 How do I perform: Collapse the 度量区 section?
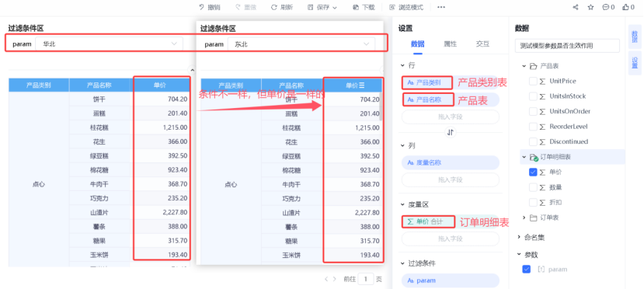click(402, 204)
